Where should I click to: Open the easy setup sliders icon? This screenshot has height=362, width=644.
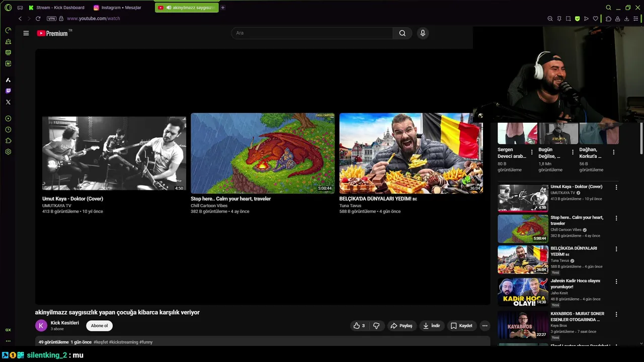point(636,19)
